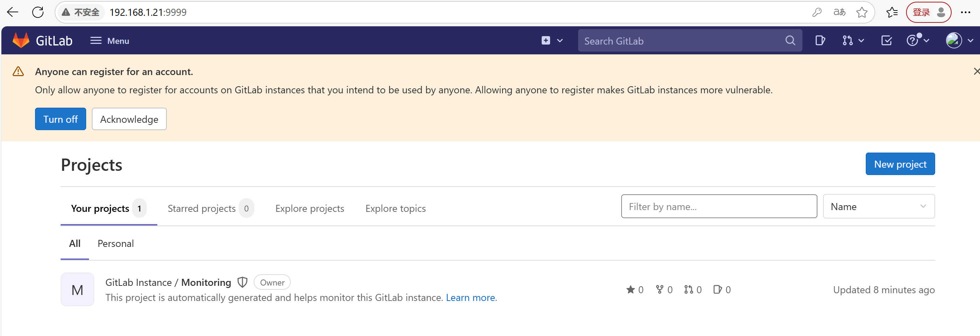Click the project merge requests count icon

688,290
